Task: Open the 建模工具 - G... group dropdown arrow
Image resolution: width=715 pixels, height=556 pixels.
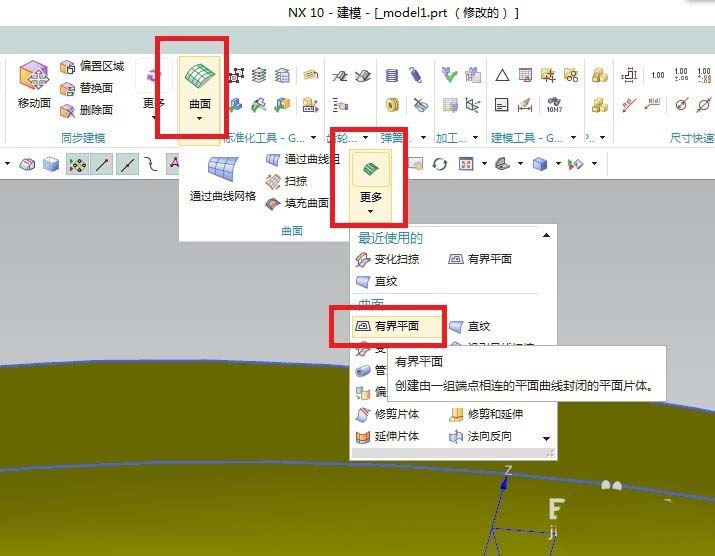Action: pos(573,137)
